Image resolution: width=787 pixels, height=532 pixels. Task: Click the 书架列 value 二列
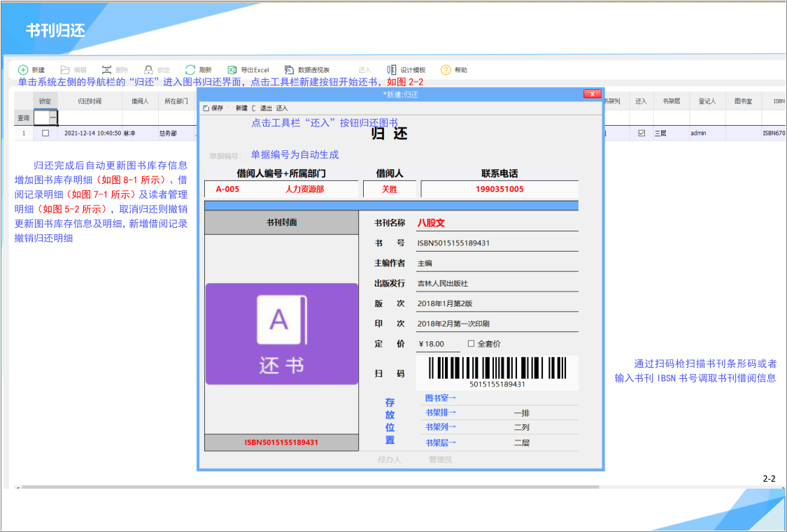coord(522,427)
